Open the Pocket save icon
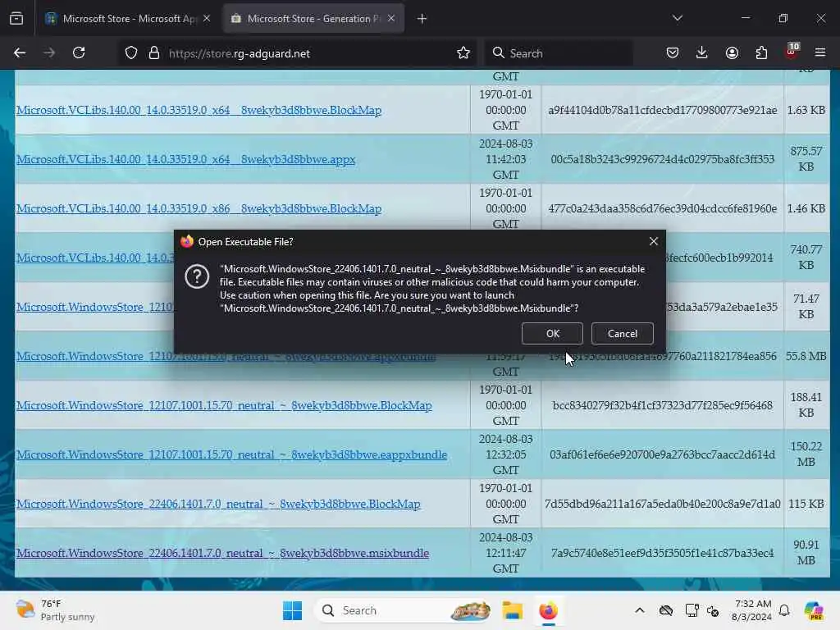840x630 pixels. pyautogui.click(x=673, y=52)
